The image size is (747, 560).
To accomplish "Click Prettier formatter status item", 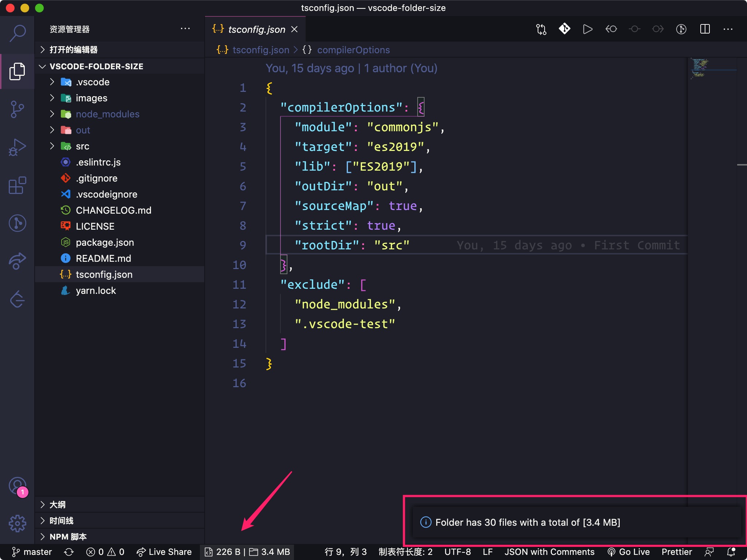I will pos(677,552).
